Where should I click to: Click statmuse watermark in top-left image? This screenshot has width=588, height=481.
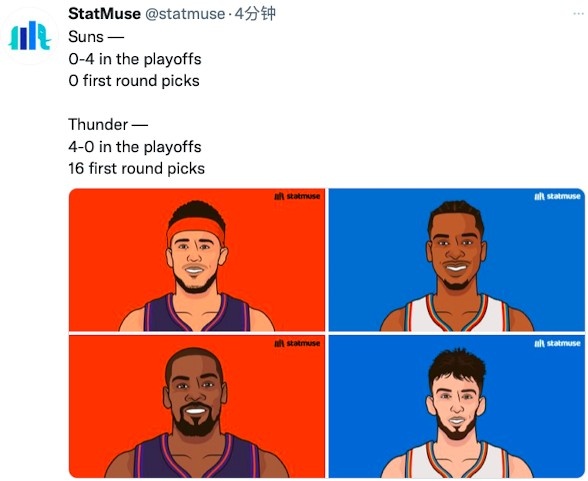click(x=297, y=196)
